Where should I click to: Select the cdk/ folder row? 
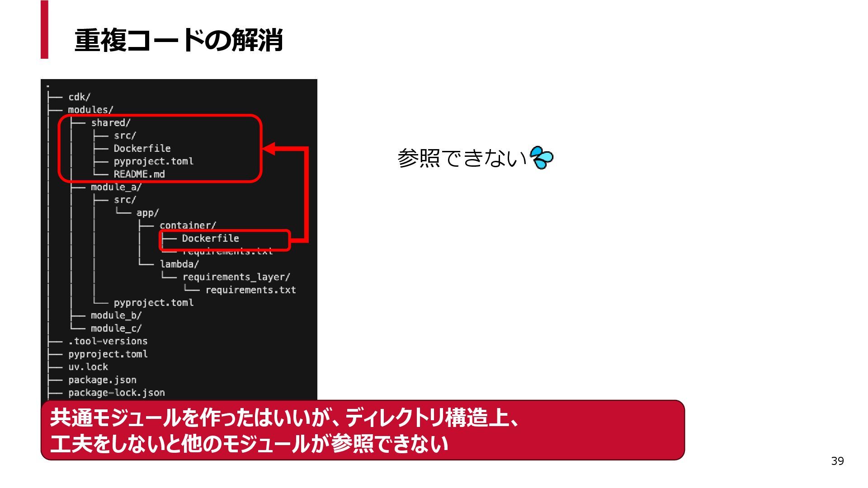(x=80, y=97)
